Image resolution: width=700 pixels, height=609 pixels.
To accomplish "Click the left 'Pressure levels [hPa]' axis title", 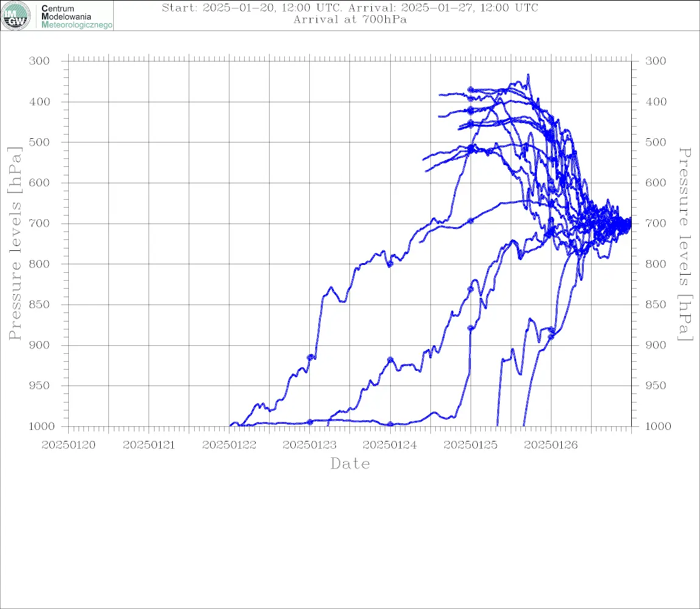I will (15, 244).
